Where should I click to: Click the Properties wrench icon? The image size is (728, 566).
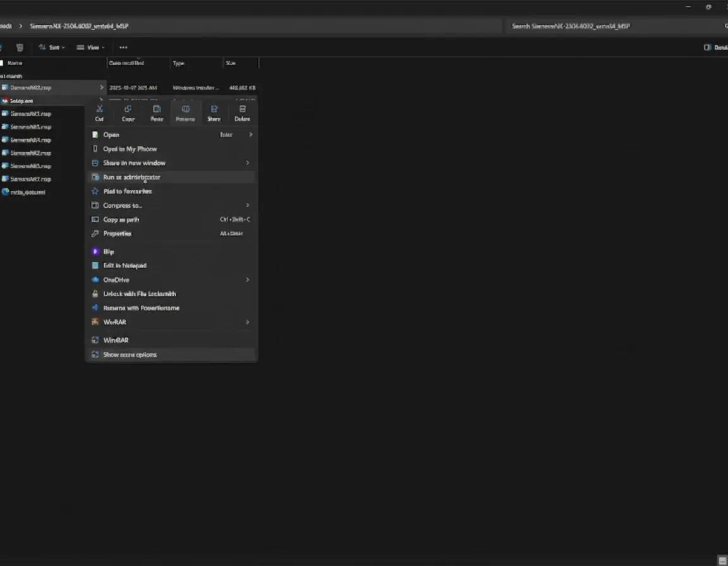point(95,233)
